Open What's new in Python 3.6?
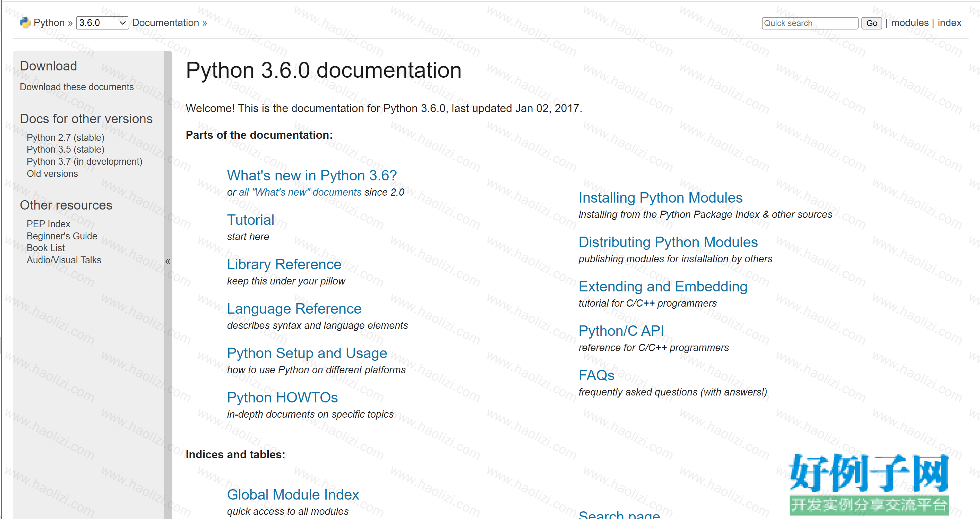The image size is (980, 519). click(312, 176)
